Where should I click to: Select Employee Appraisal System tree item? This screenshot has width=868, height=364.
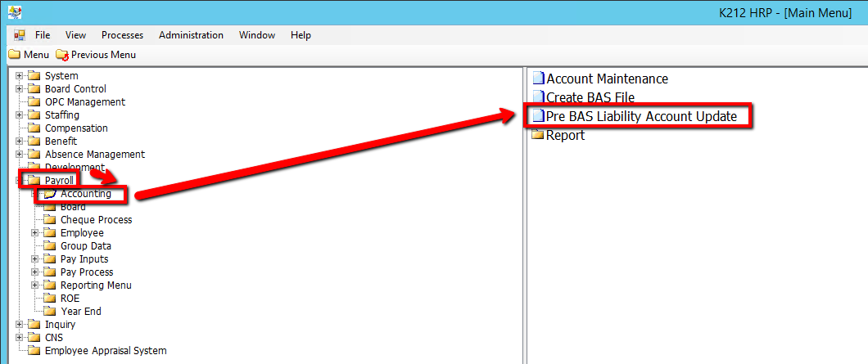pos(105,351)
